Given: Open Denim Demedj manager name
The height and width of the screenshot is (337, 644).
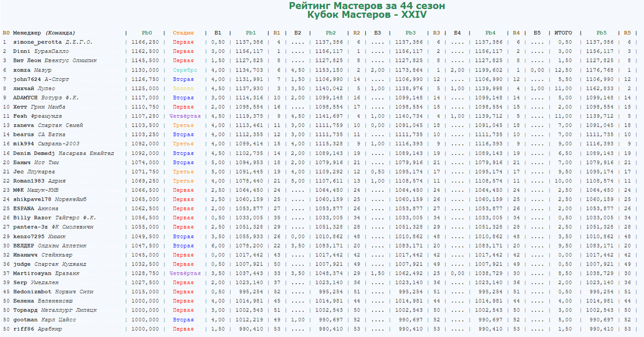Looking at the screenshot, I should click(x=34, y=153).
